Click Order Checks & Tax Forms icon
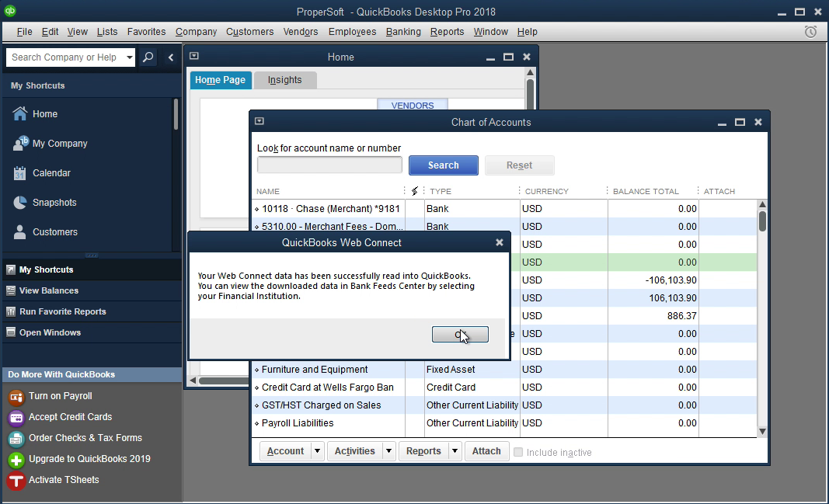The image size is (829, 504). point(16,439)
